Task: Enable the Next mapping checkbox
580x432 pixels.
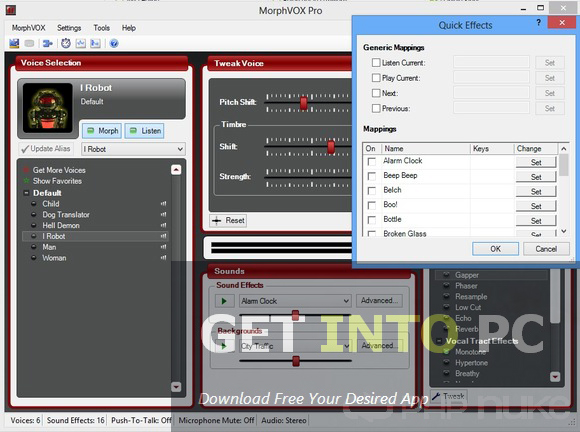Action: pos(376,93)
